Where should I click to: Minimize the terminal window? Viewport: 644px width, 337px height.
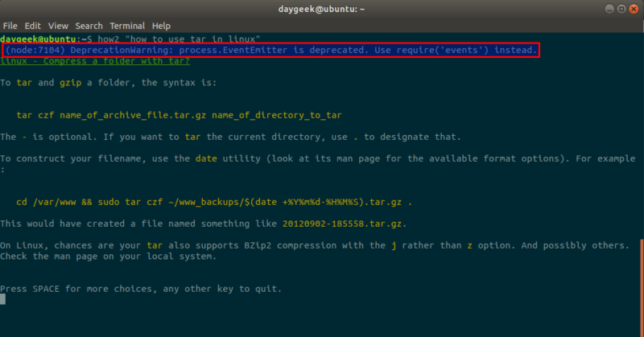(x=609, y=9)
